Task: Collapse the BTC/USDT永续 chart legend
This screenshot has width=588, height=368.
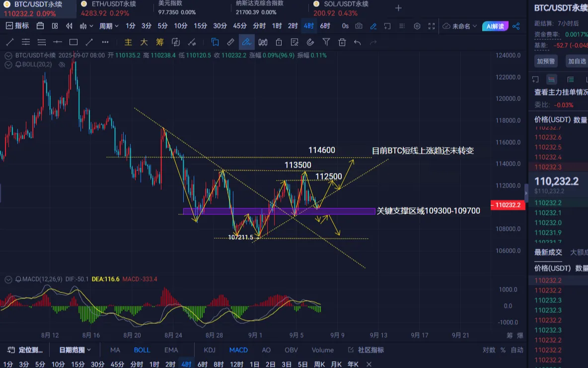Action: [x=8, y=56]
